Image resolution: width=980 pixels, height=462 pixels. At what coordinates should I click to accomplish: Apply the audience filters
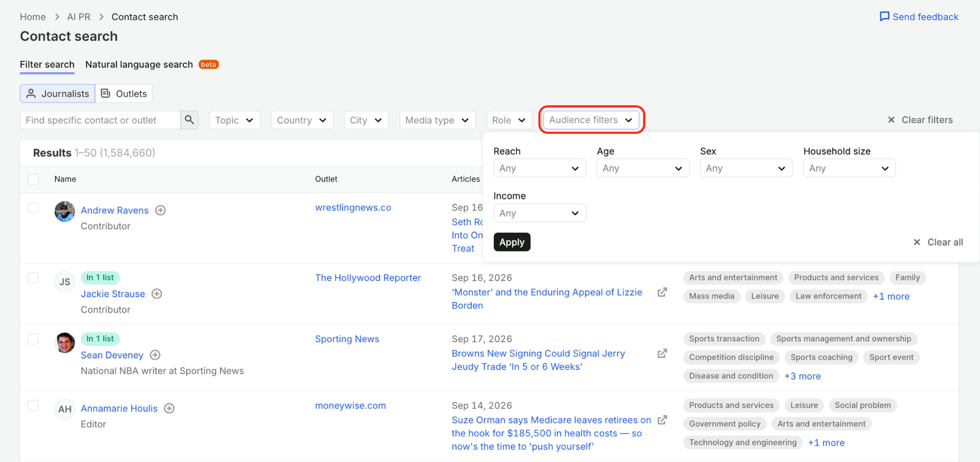[512, 242]
